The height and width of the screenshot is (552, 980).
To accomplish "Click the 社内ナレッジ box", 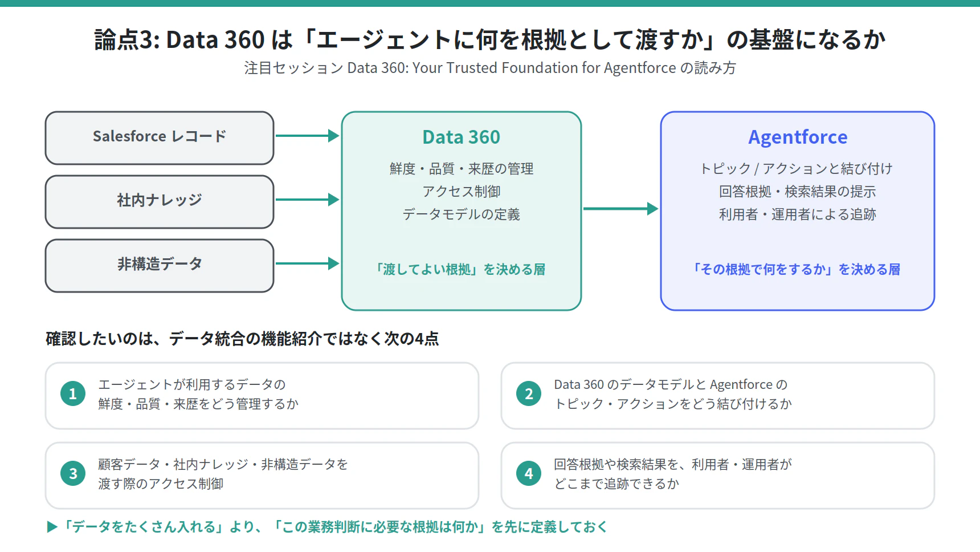I will [160, 202].
